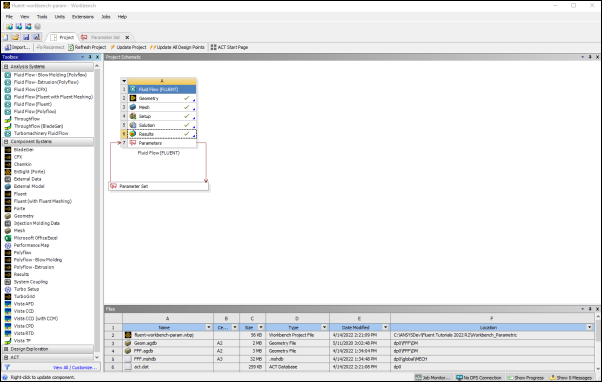The width and height of the screenshot is (602, 382).
Task: Open the Job Monitor
Action: 433,378
